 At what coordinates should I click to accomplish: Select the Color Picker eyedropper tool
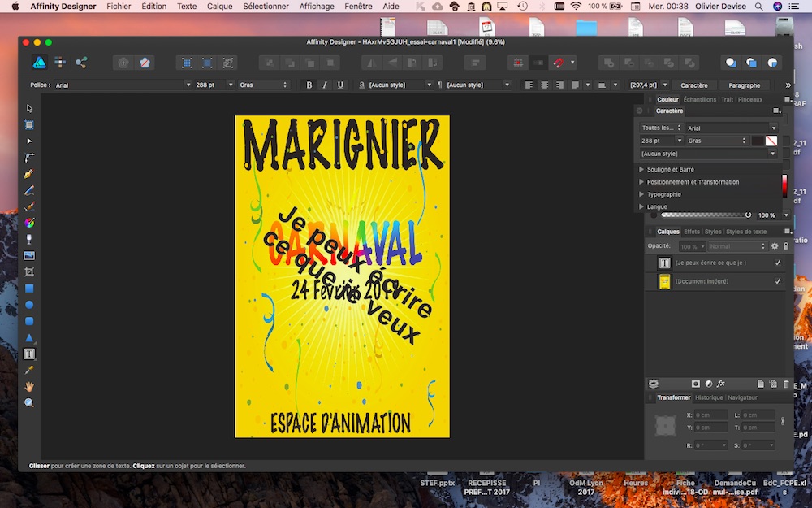click(29, 370)
